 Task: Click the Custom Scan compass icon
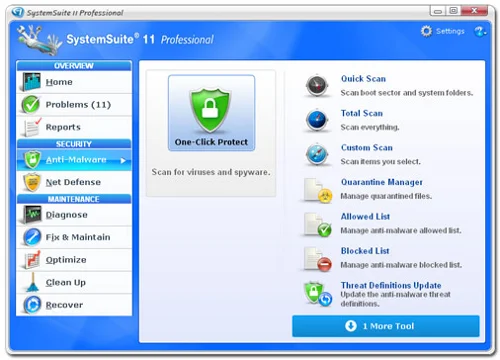pos(317,154)
